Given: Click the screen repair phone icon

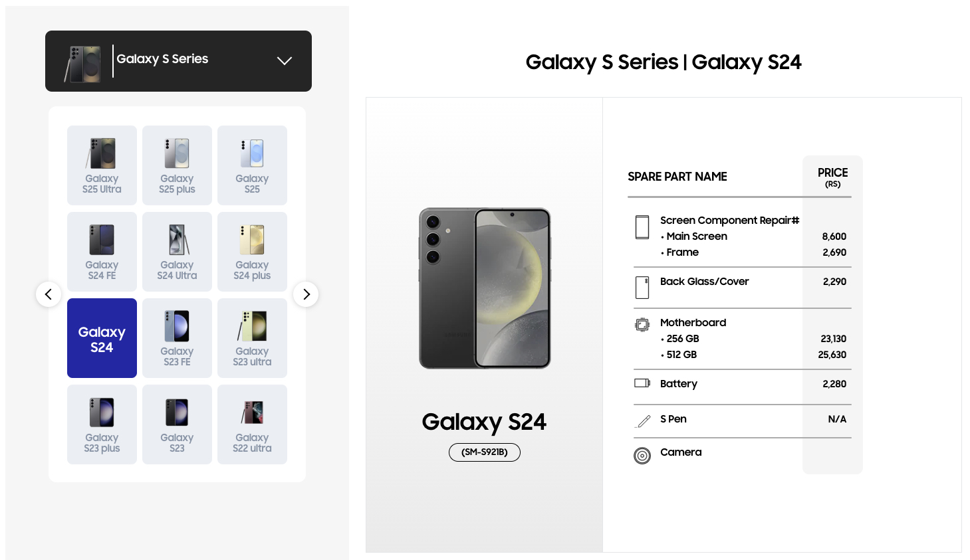Looking at the screenshot, I should 642,227.
